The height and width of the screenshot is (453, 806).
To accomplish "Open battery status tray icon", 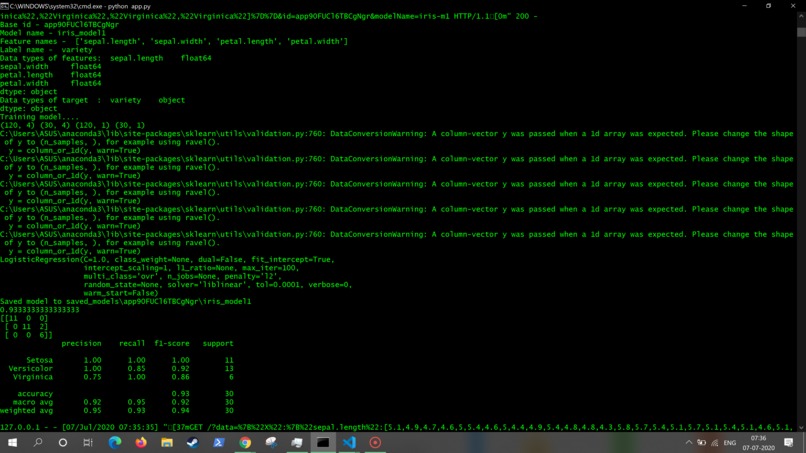I will coord(702,442).
